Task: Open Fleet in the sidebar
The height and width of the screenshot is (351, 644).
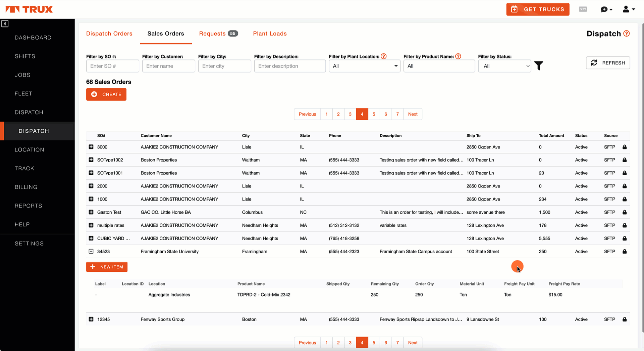Action: [23, 94]
